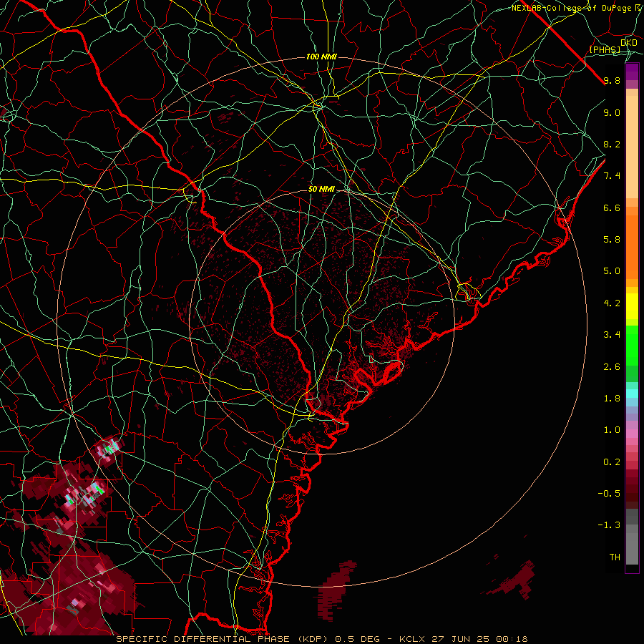
Task: Click the 5.8 scale value
Action: point(612,240)
